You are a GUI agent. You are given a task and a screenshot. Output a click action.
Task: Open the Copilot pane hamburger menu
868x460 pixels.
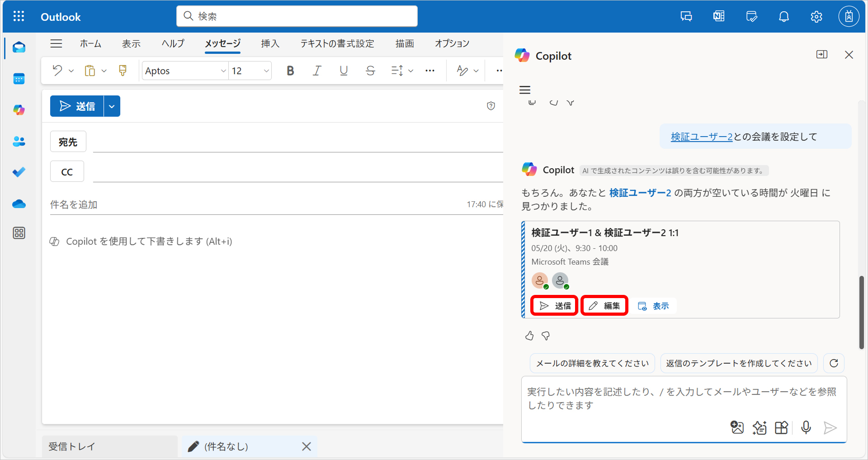[525, 90]
